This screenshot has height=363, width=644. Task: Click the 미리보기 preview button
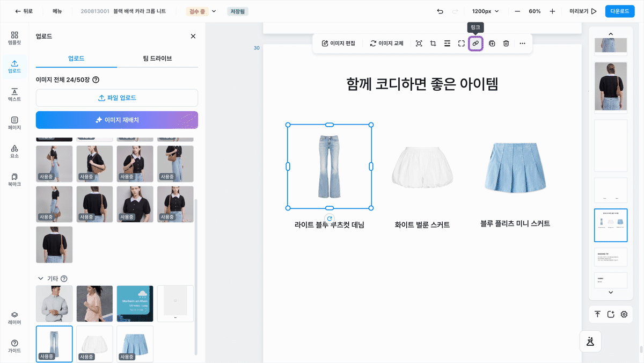click(583, 11)
